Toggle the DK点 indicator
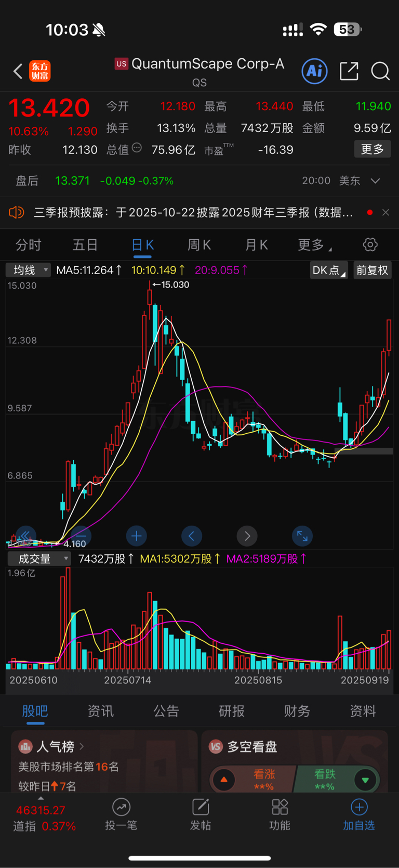399x868 pixels. pyautogui.click(x=328, y=270)
